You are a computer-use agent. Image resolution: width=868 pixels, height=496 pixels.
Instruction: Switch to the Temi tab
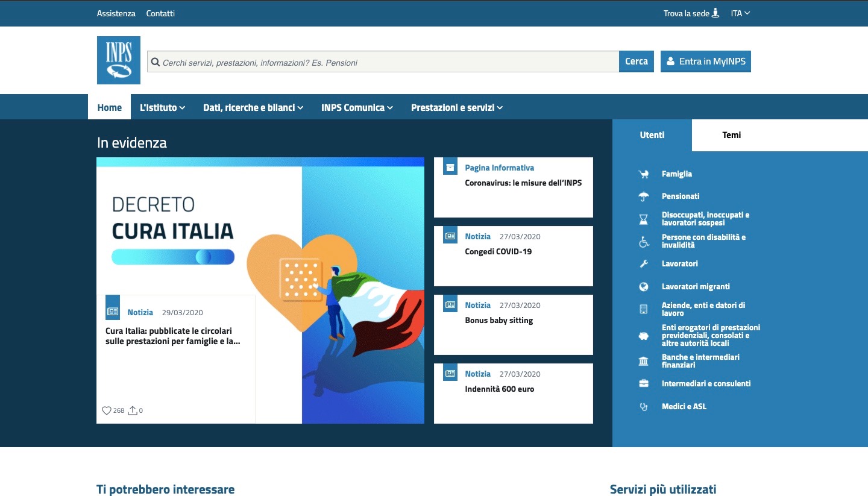[x=731, y=135]
